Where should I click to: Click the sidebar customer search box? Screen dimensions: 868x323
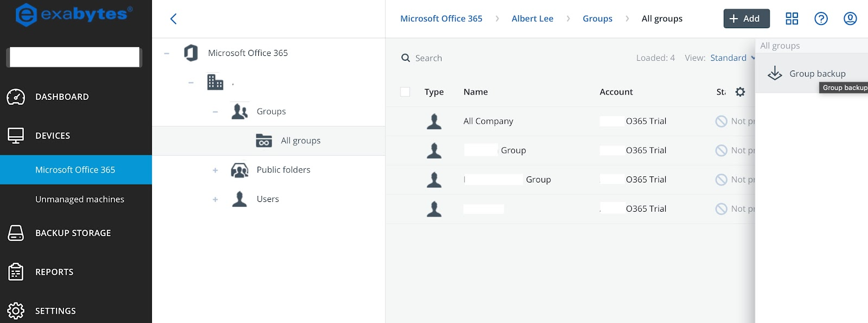74,57
